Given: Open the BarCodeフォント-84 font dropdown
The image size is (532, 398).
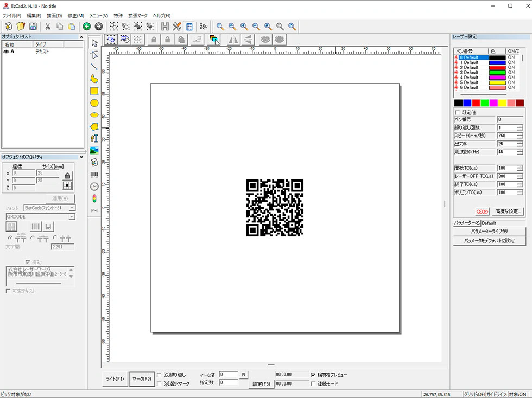Looking at the screenshot, I should pyautogui.click(x=72, y=208).
